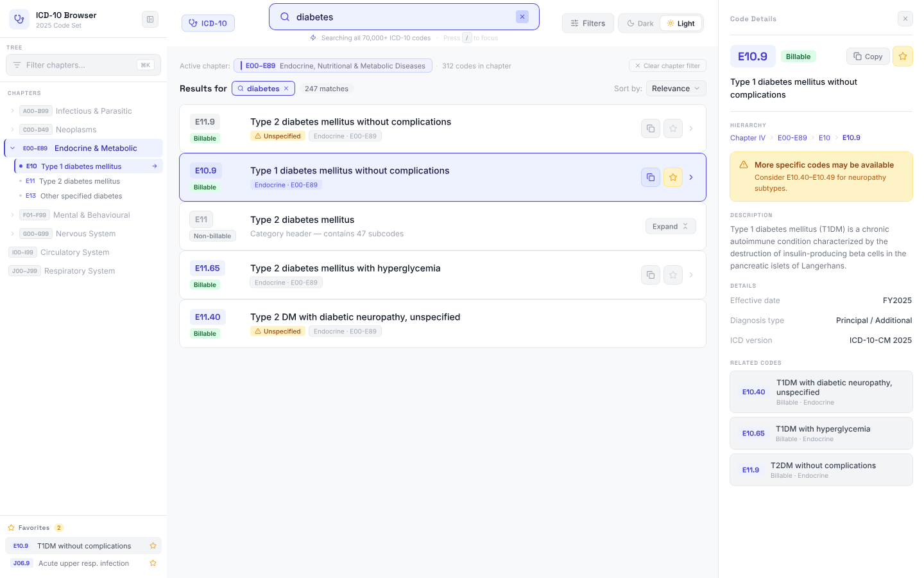924x578 pixels.
Task: Remove the diabetes search chip
Action: 286,89
